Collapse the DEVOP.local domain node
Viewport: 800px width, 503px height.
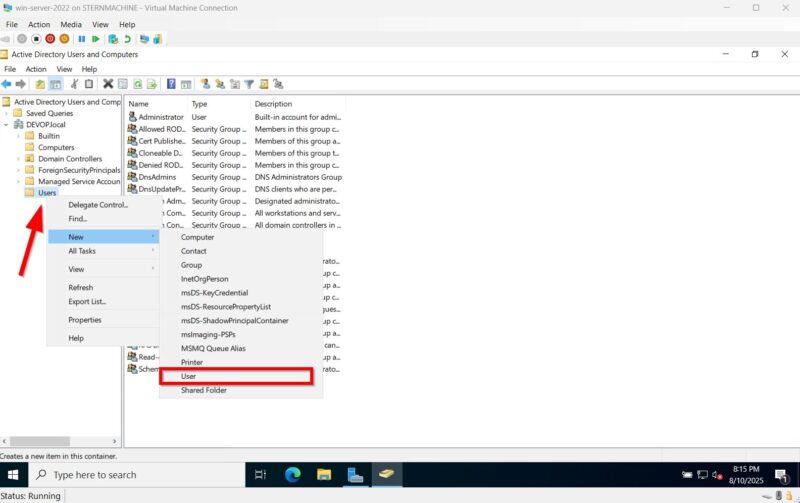(6, 124)
